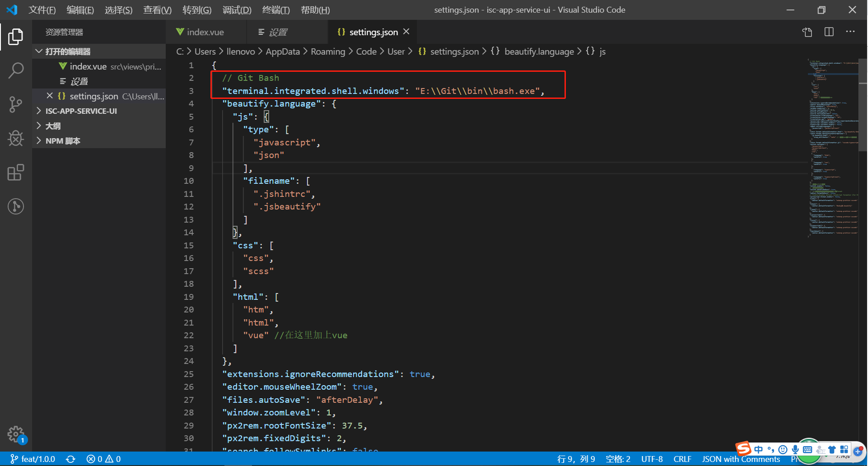This screenshot has width=868, height=466.
Task: Open the Run and Debug view
Action: coord(16,138)
